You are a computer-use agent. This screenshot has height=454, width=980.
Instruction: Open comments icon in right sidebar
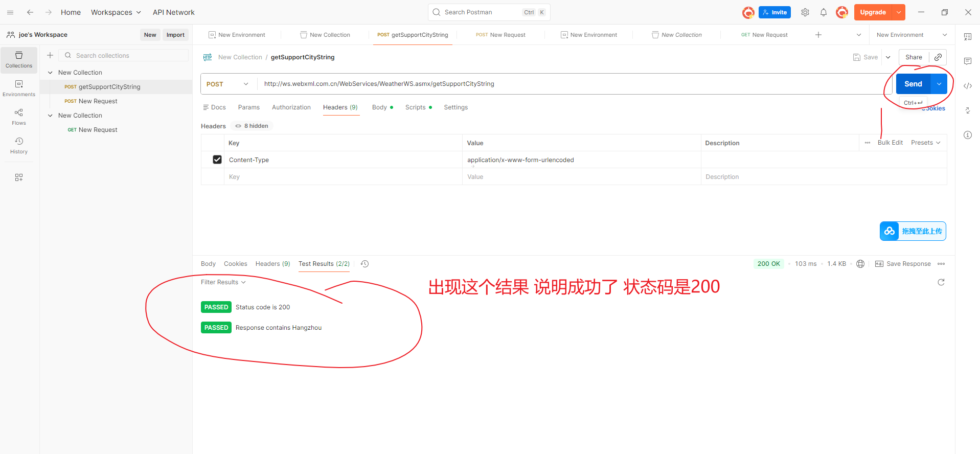(x=968, y=61)
